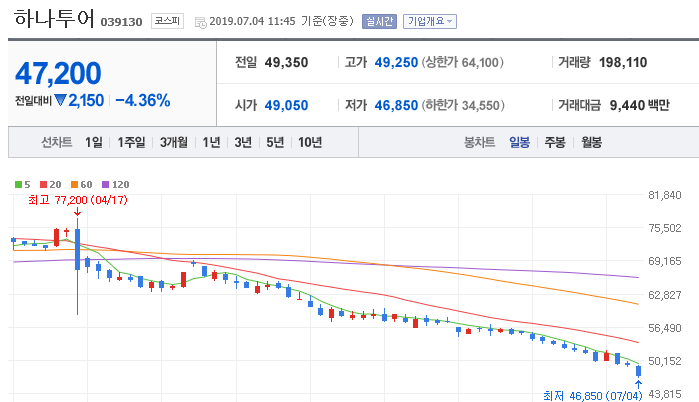Click the timestamp 2019.07.04 11:45

pyautogui.click(x=252, y=21)
